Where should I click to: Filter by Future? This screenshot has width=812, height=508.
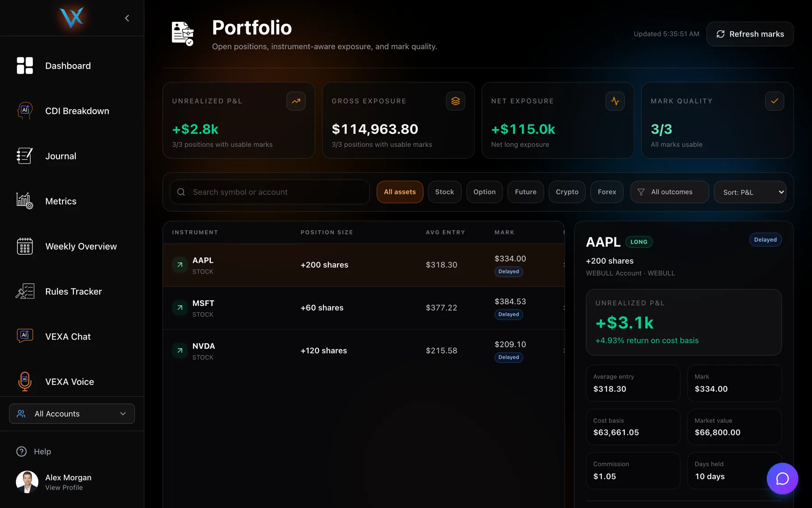526,192
